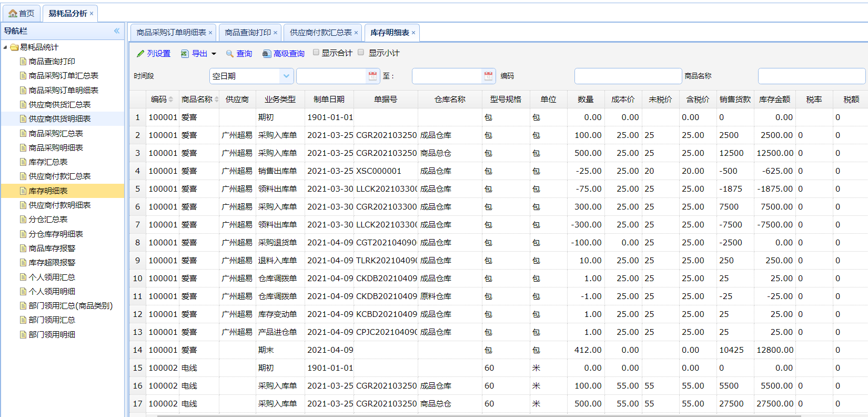Open 商品库存报警 in the navigation tree
Viewport: 868px width, 417px height.
pyautogui.click(x=52, y=249)
